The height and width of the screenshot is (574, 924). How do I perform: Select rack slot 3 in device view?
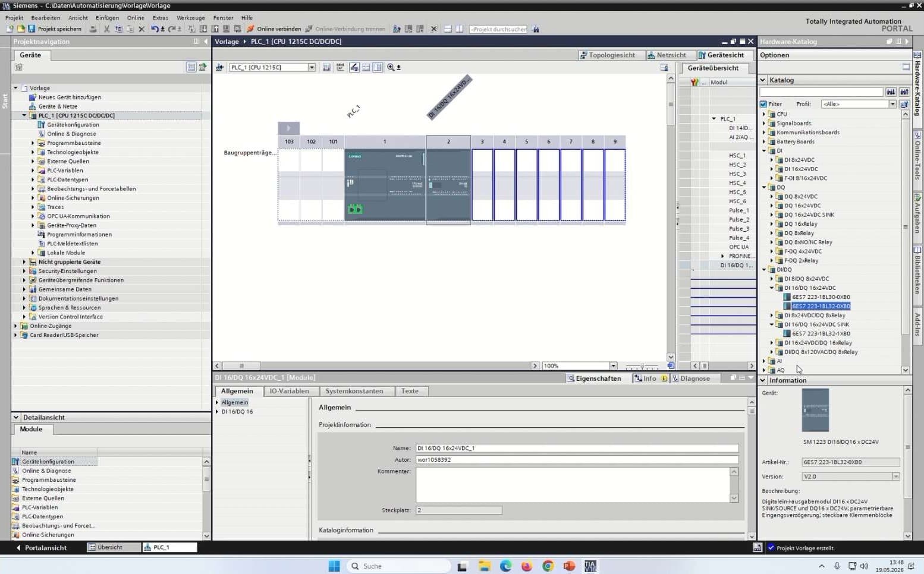click(482, 184)
